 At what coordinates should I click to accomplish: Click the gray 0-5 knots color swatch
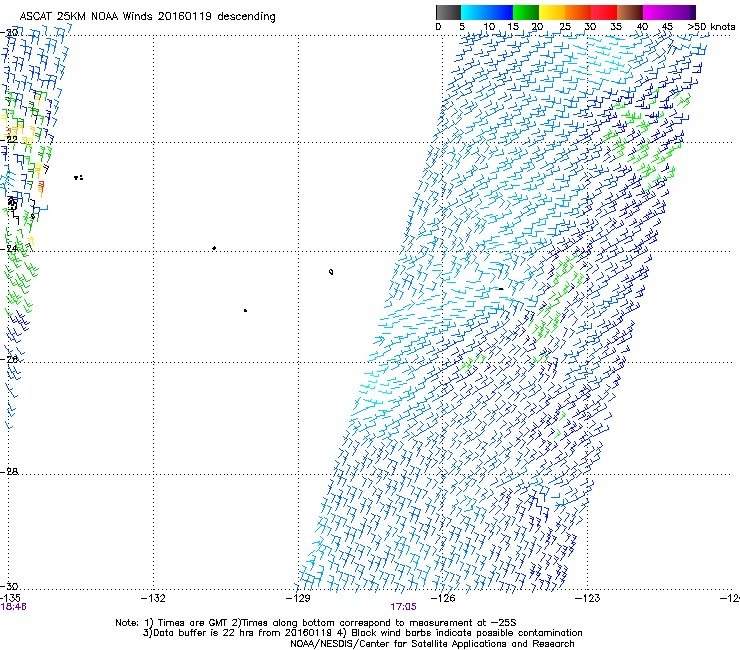tap(448, 12)
